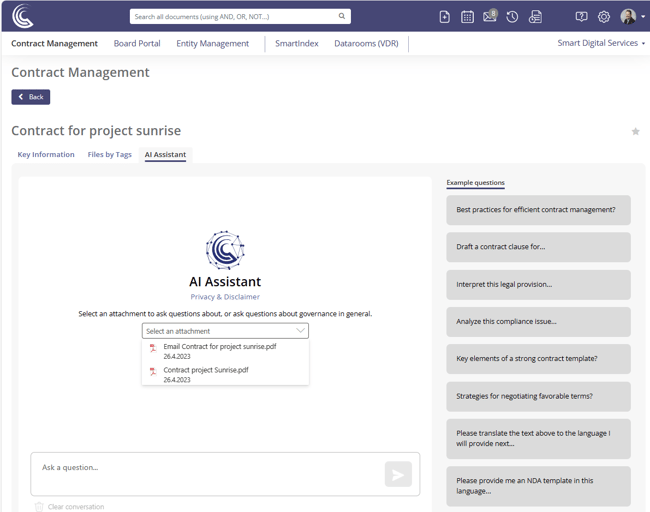Switch to Key Information tab
Viewport: 650px width, 512px height.
(x=46, y=154)
